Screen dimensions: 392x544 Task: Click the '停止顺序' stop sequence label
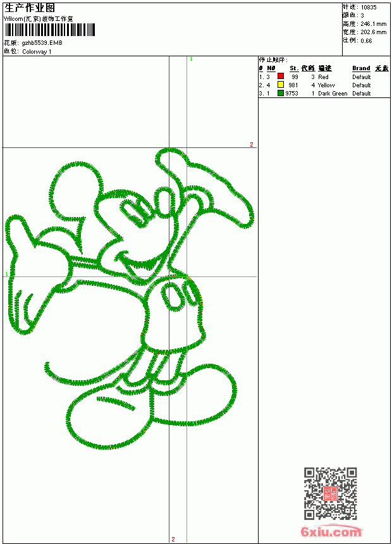[273, 60]
